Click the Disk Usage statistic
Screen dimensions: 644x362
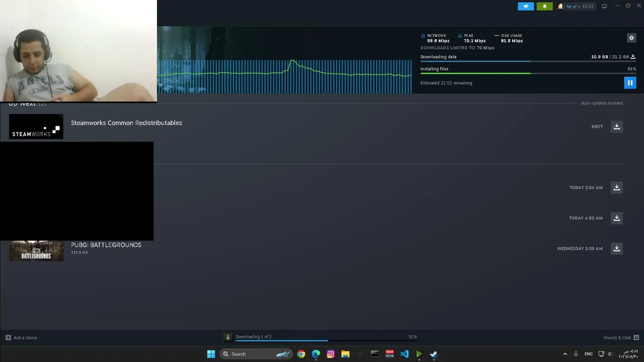[509, 38]
